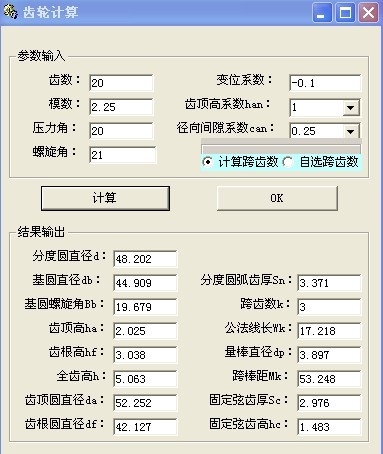Click the 基圆螺旋角Bb label
The width and height of the screenshot is (383, 454).
coord(64,304)
